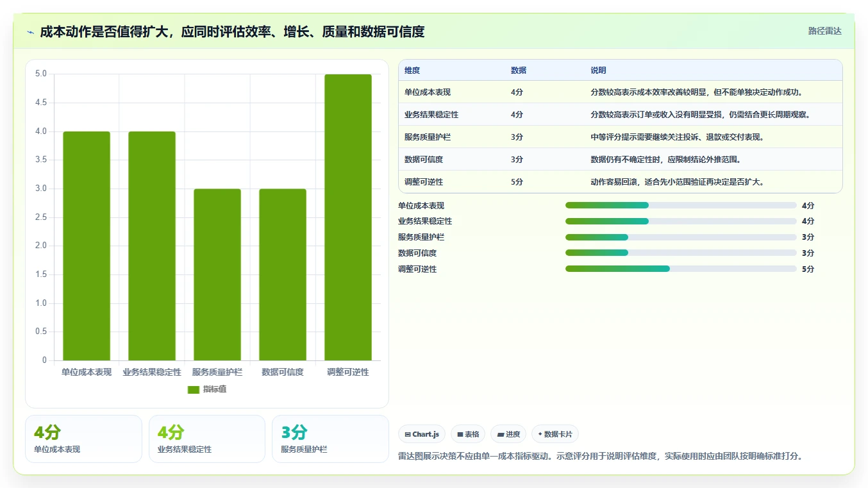Click the 业务结果稳定性 progress bar
The height and width of the screenshot is (488, 868).
[681, 221]
